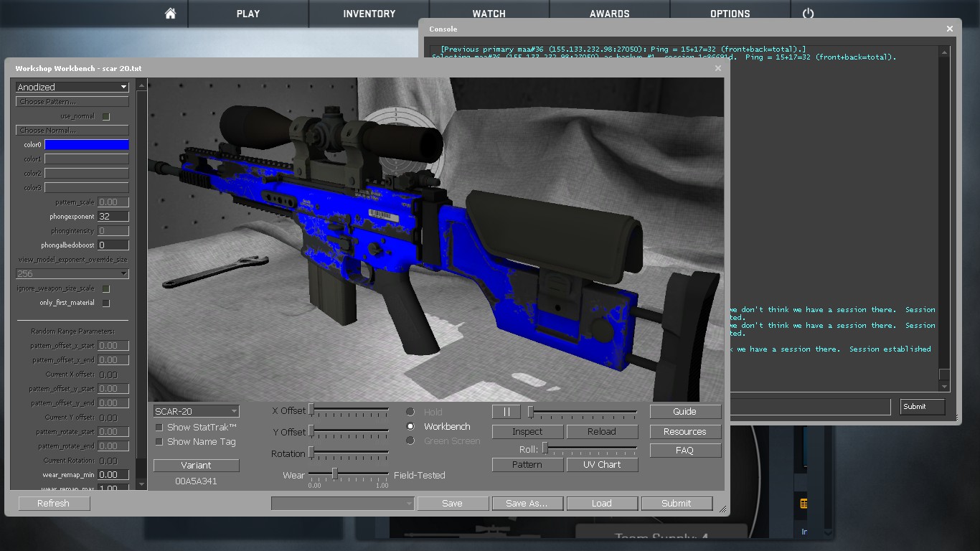Click the Wear slider handle
The width and height of the screenshot is (980, 551).
[334, 474]
